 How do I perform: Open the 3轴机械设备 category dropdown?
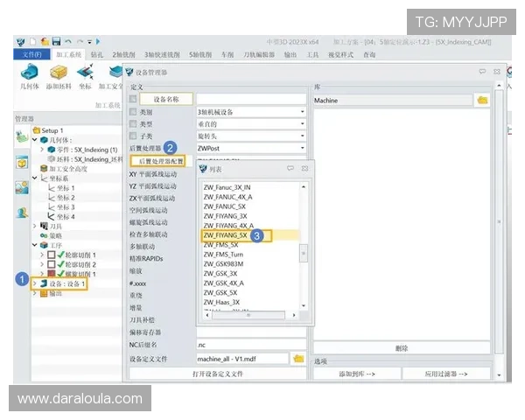(x=302, y=112)
